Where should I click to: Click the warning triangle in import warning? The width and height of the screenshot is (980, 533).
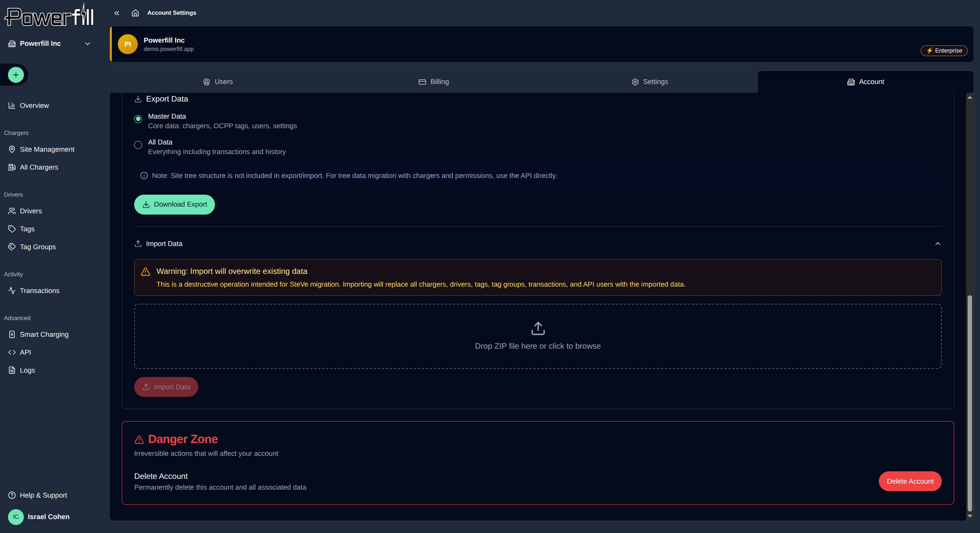click(145, 271)
